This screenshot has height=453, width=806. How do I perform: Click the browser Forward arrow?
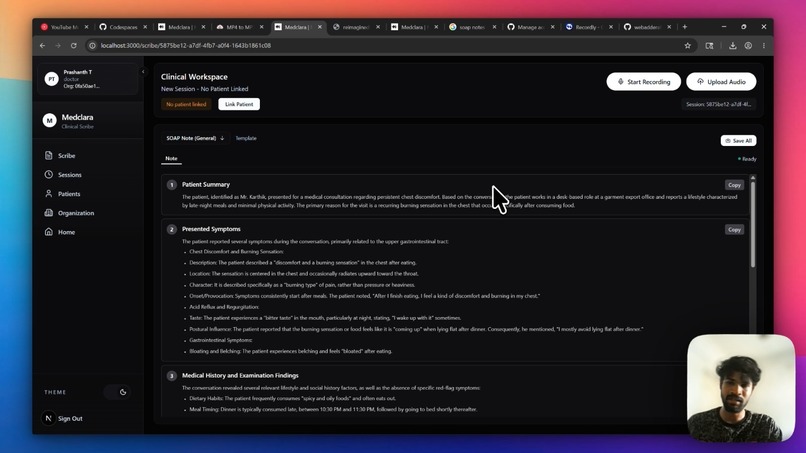(x=58, y=46)
